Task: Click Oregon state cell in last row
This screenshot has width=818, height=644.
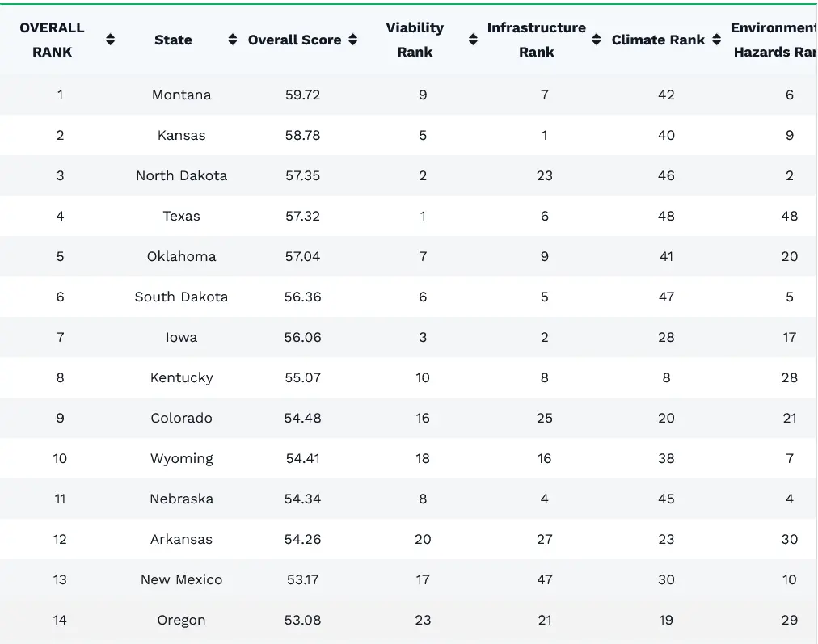Action: (181, 620)
